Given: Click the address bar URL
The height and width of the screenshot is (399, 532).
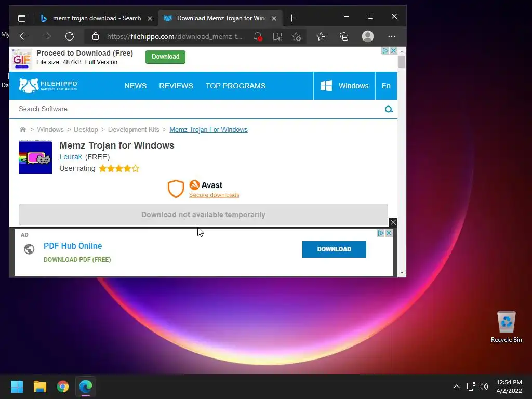Looking at the screenshot, I should (175, 36).
